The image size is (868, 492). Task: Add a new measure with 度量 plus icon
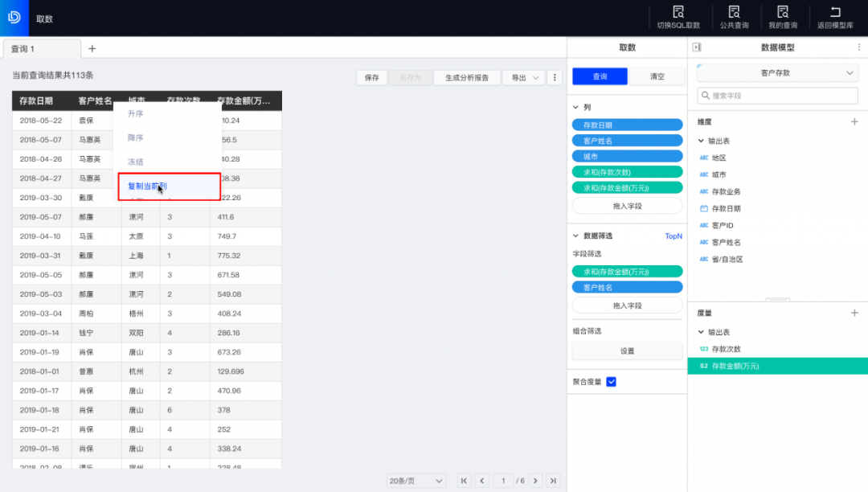point(854,313)
